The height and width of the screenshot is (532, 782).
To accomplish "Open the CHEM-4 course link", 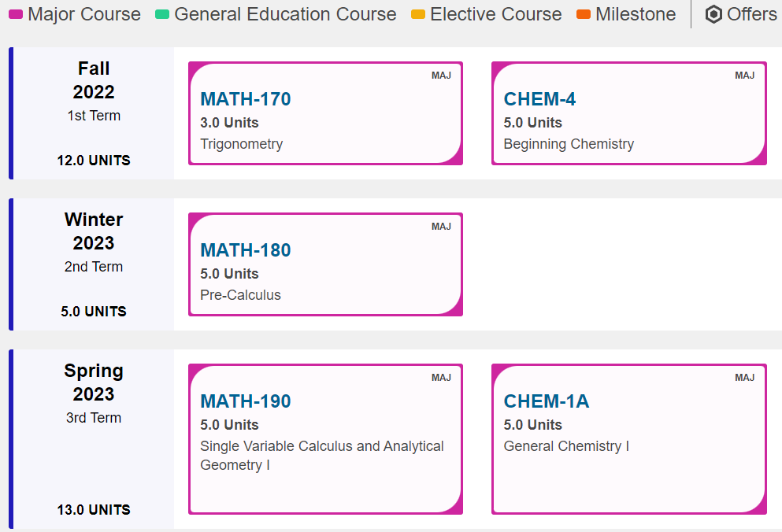I will [x=539, y=98].
